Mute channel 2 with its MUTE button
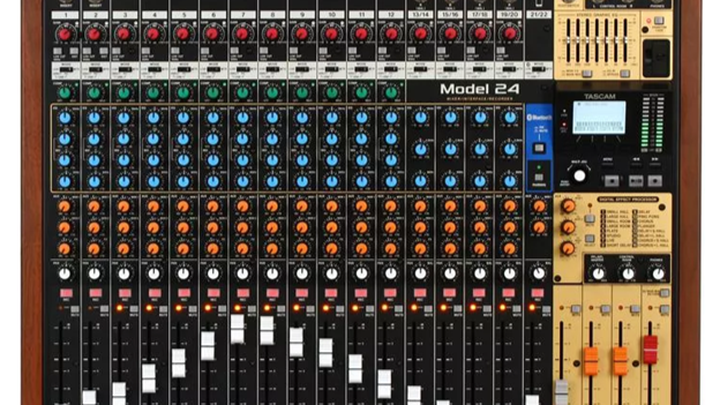The image size is (720, 405). tap(105, 309)
